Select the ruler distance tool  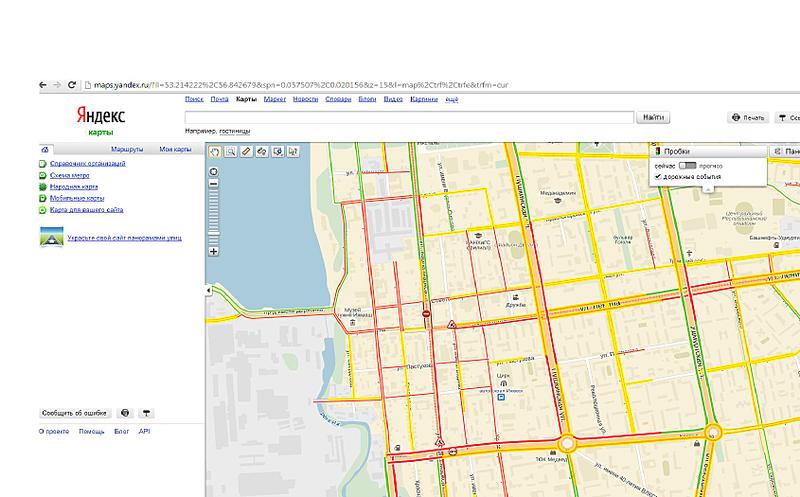tap(246, 152)
